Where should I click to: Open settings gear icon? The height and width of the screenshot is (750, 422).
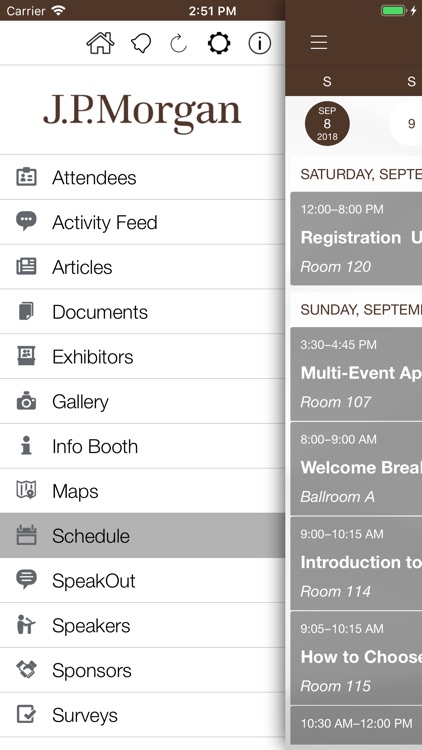click(219, 44)
